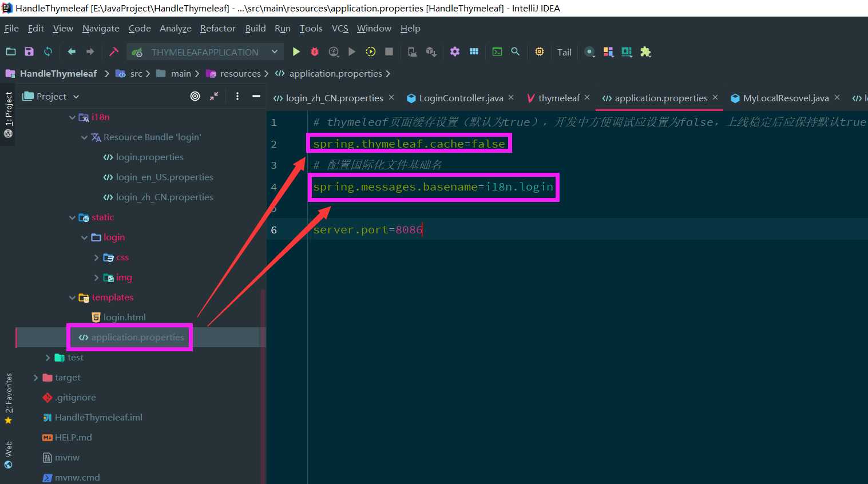Click the Save All toolbar icon

29,51
